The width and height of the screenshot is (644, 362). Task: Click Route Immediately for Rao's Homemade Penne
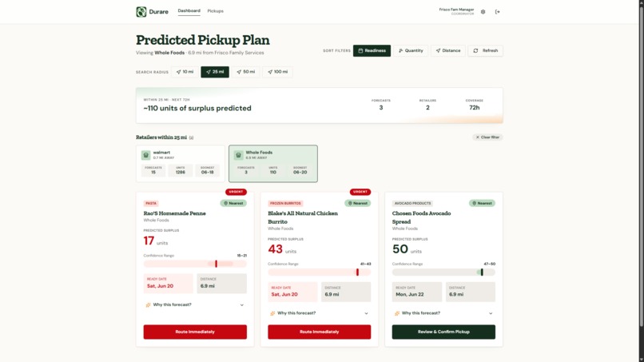point(195,332)
